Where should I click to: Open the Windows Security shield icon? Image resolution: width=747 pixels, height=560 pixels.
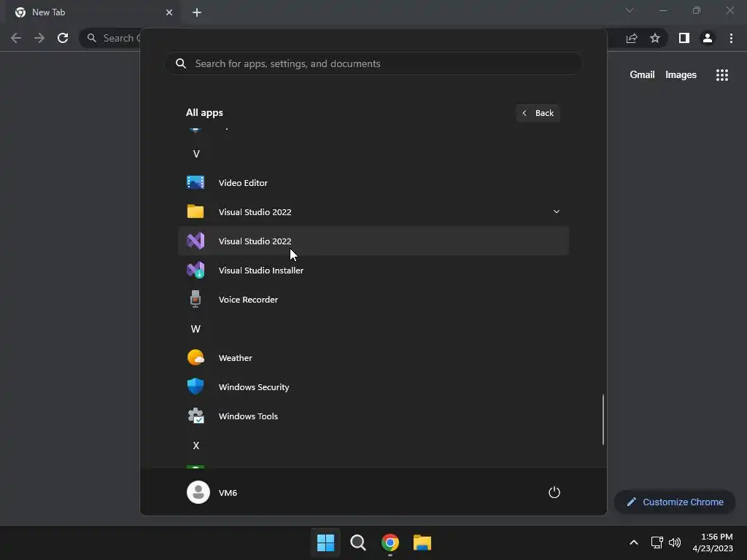click(x=196, y=386)
